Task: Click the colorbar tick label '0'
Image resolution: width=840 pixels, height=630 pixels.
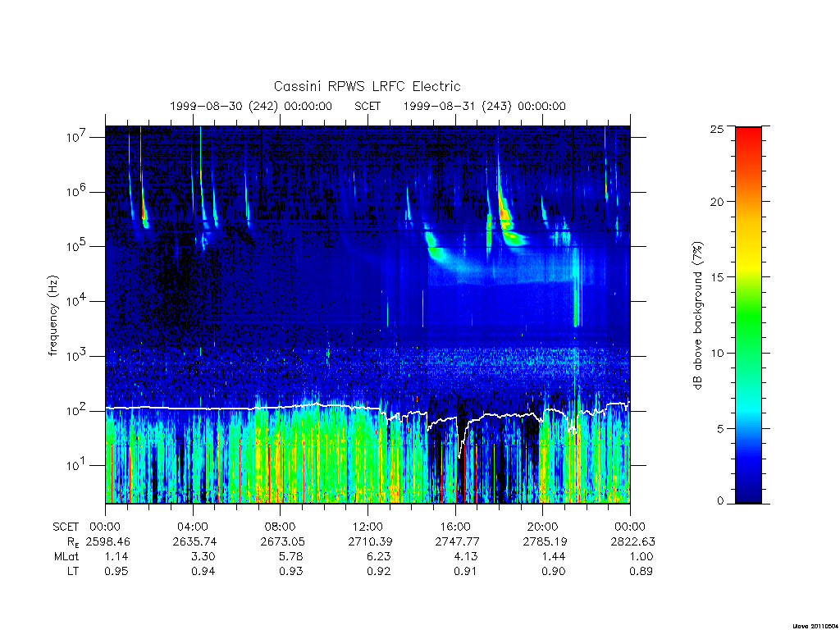Action: (720, 501)
